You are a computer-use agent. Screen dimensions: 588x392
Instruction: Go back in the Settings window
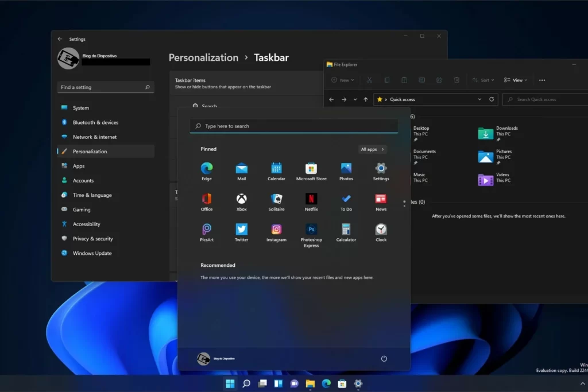click(x=60, y=39)
